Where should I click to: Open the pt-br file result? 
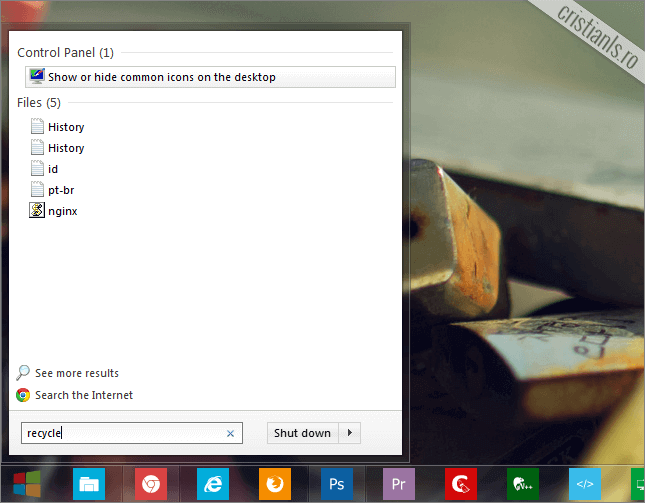click(x=62, y=190)
